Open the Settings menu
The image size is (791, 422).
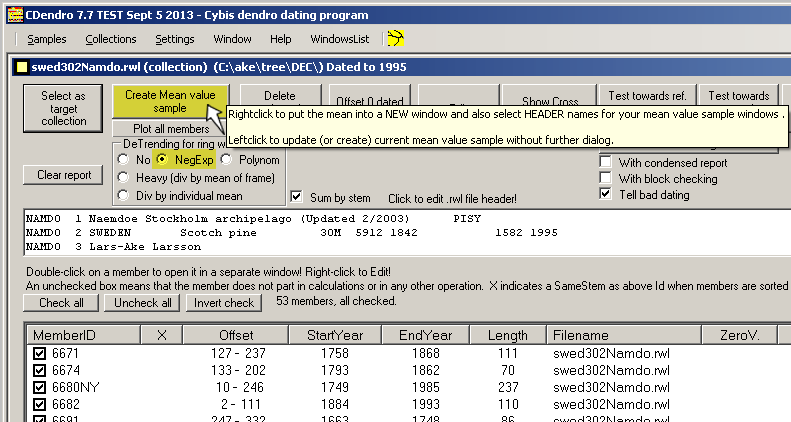click(x=175, y=39)
